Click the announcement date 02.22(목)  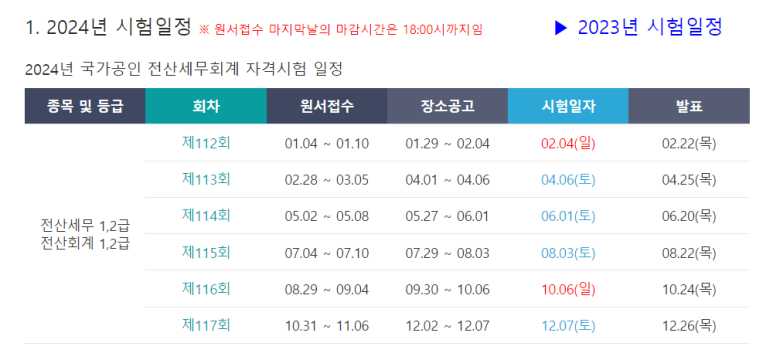[x=689, y=144]
